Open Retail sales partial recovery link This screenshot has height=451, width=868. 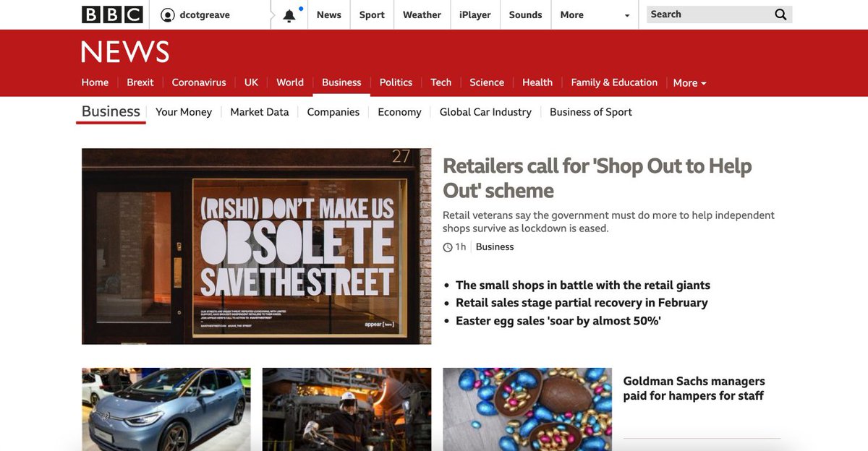(582, 303)
